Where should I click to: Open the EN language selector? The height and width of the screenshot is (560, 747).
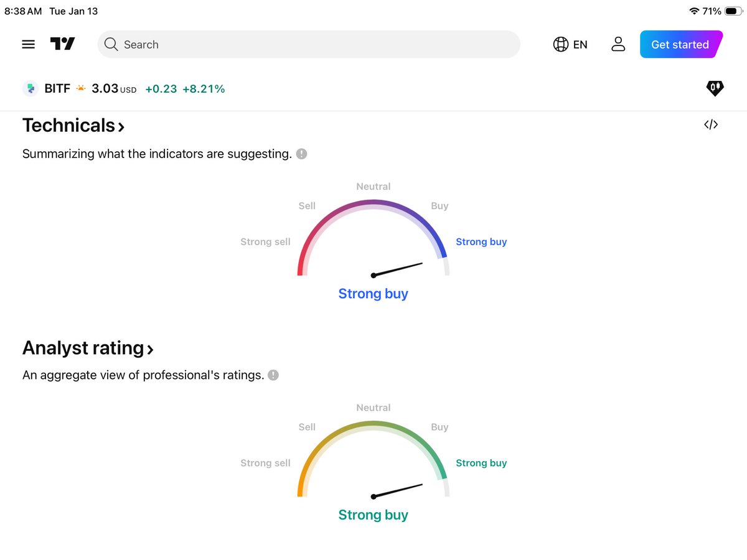(x=570, y=45)
